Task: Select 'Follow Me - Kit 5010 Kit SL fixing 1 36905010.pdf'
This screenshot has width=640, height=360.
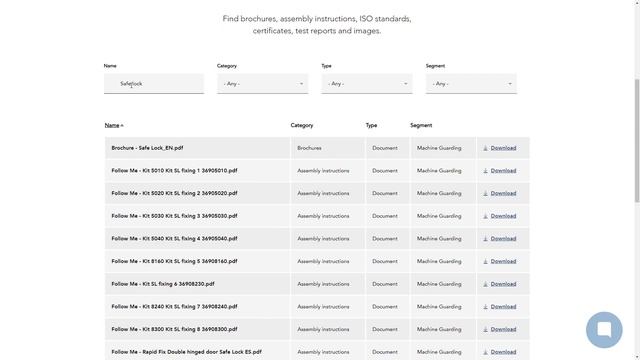Action: [174, 171]
